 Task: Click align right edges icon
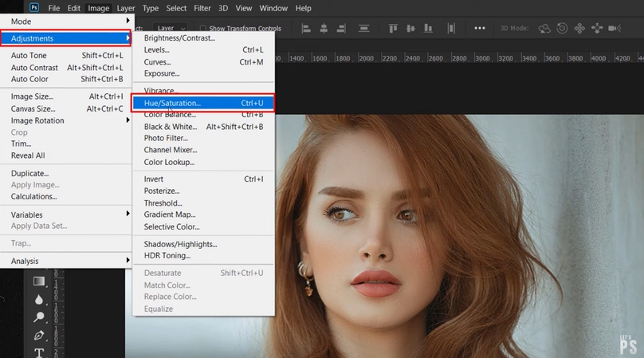tap(341, 29)
